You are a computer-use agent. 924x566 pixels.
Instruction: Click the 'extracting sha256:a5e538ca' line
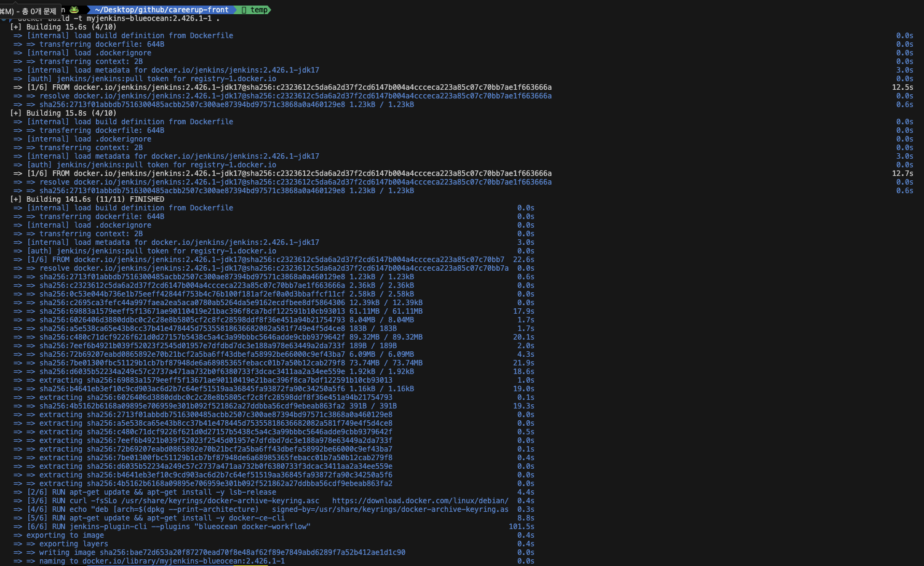coord(203,423)
